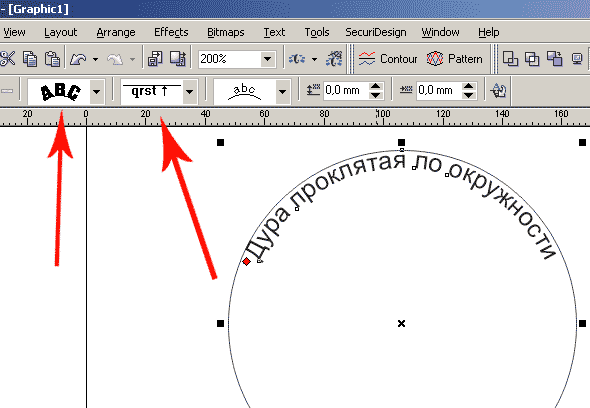
Task: Expand the text orientation dropdown arrow
Action: pos(97,91)
